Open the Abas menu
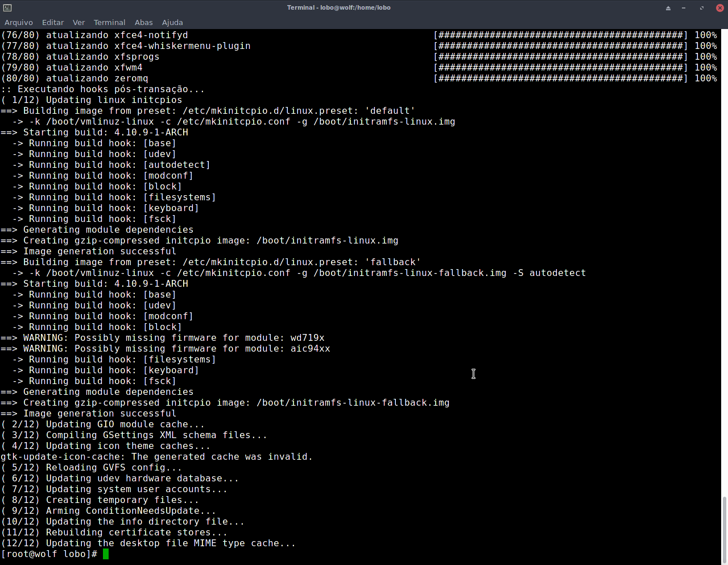 point(143,22)
